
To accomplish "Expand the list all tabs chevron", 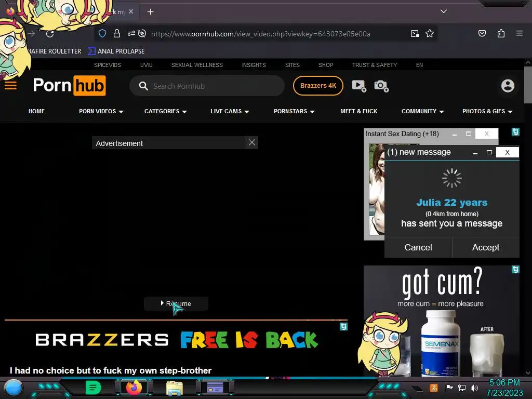I will pyautogui.click(x=444, y=11).
